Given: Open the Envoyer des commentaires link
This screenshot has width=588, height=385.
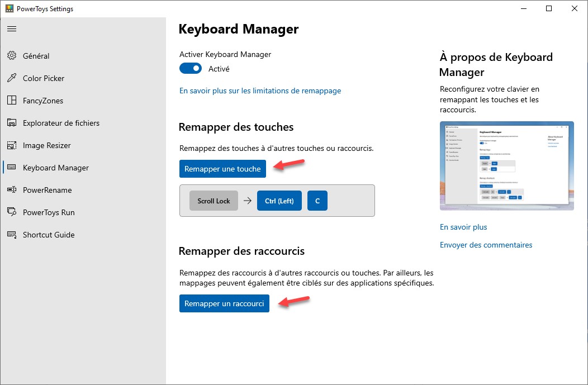Looking at the screenshot, I should (486, 245).
